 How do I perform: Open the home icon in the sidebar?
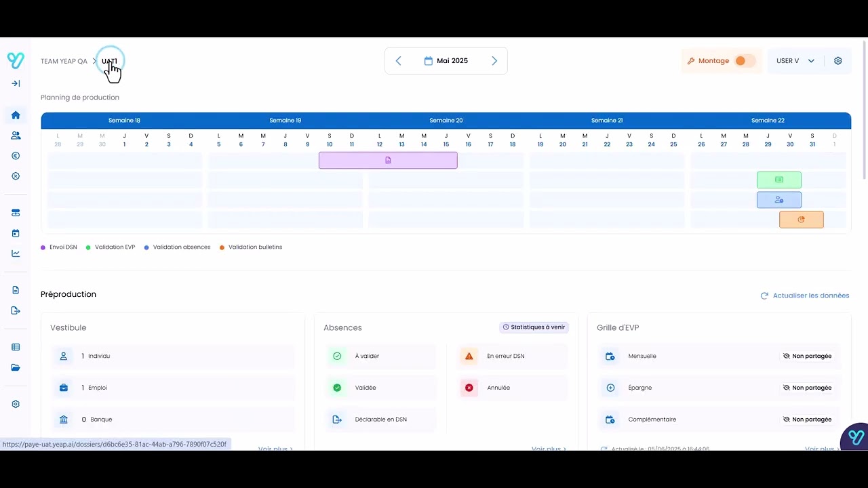[16, 115]
